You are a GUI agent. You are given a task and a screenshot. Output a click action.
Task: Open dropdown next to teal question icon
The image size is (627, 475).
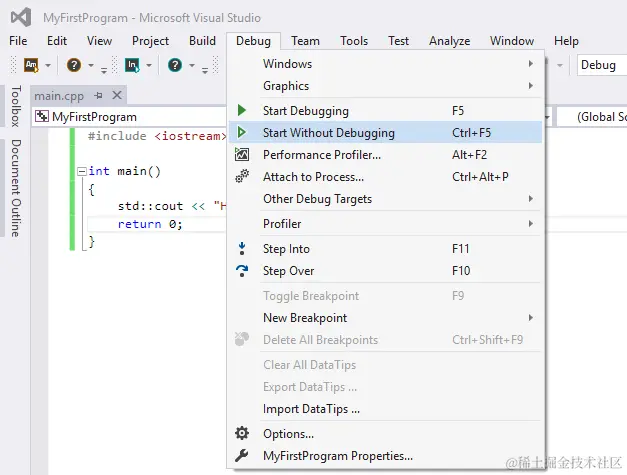click(x=192, y=65)
